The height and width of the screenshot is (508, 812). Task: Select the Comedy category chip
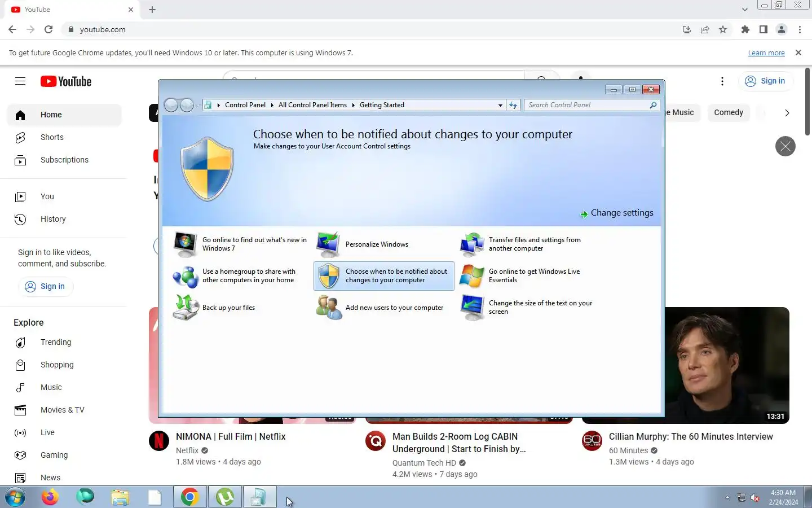coord(729,112)
